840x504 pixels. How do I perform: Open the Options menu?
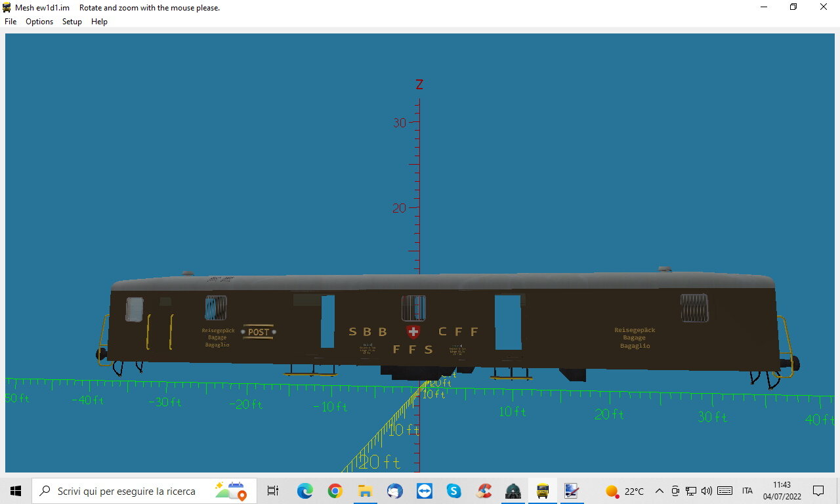(39, 22)
